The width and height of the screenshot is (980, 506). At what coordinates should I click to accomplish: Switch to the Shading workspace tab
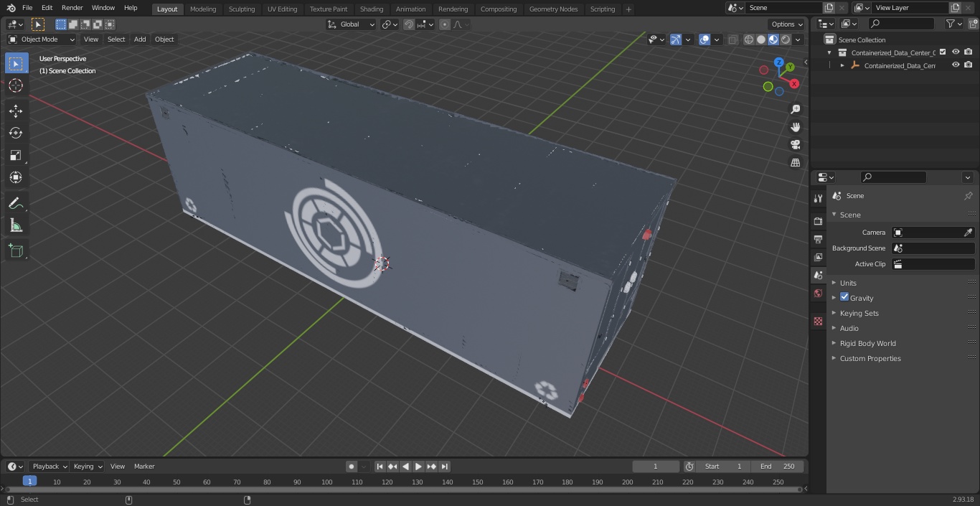pos(372,9)
